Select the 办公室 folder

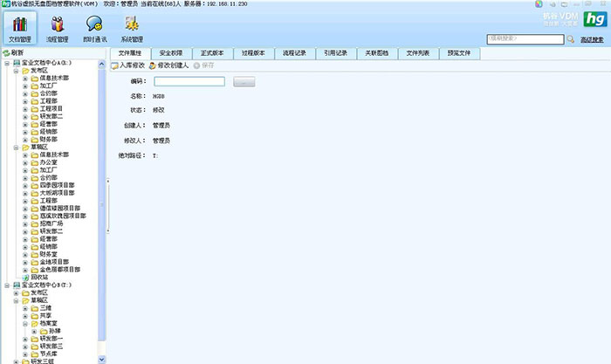48,162
